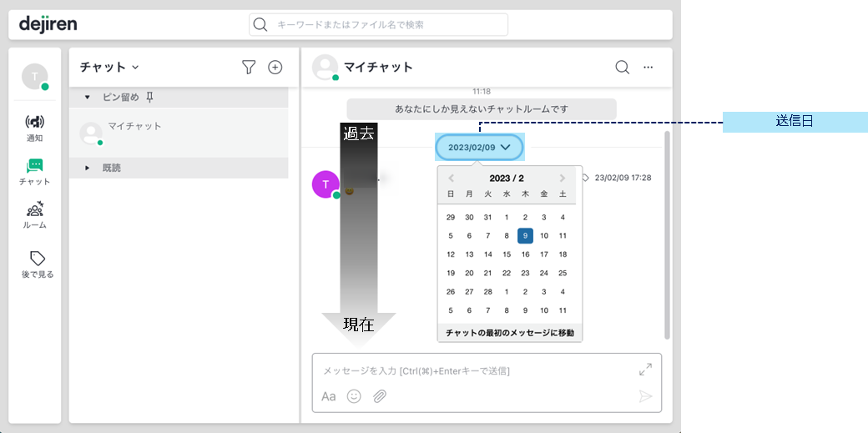Click the paperclip attach file icon
This screenshot has width=868, height=433.
tap(379, 396)
